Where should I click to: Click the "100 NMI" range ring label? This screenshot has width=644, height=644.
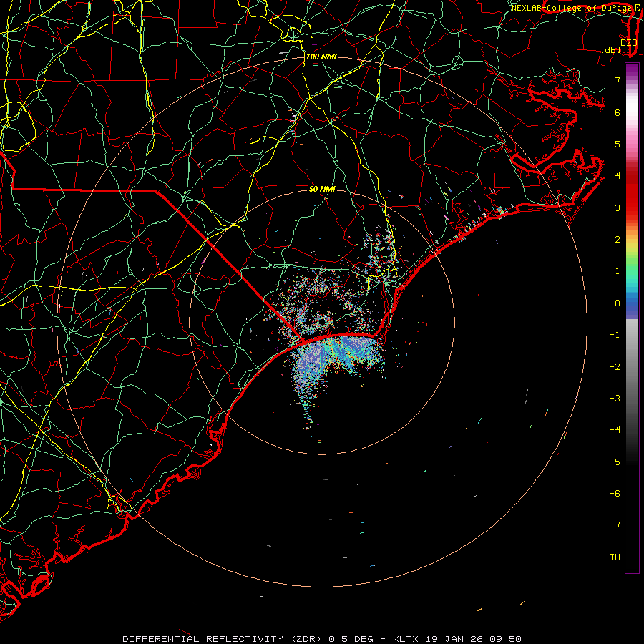[x=321, y=57]
